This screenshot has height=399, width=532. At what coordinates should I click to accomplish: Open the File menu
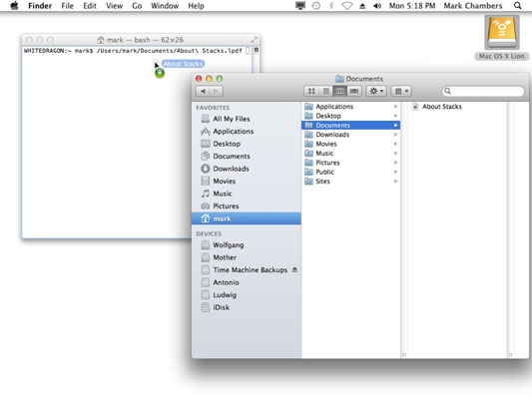tap(67, 6)
